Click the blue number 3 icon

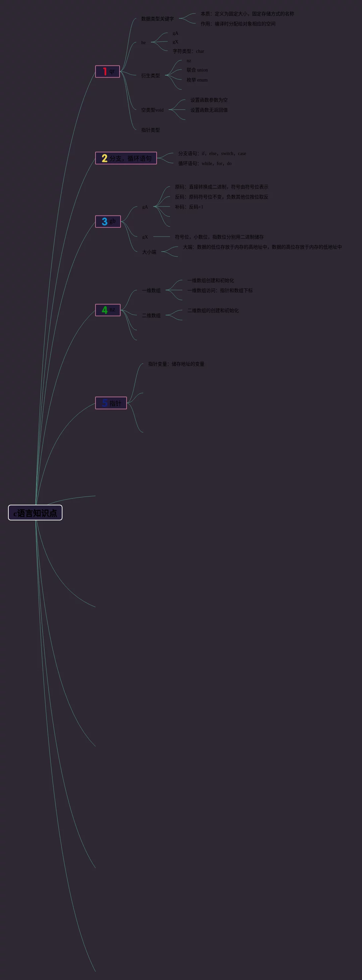tap(105, 222)
